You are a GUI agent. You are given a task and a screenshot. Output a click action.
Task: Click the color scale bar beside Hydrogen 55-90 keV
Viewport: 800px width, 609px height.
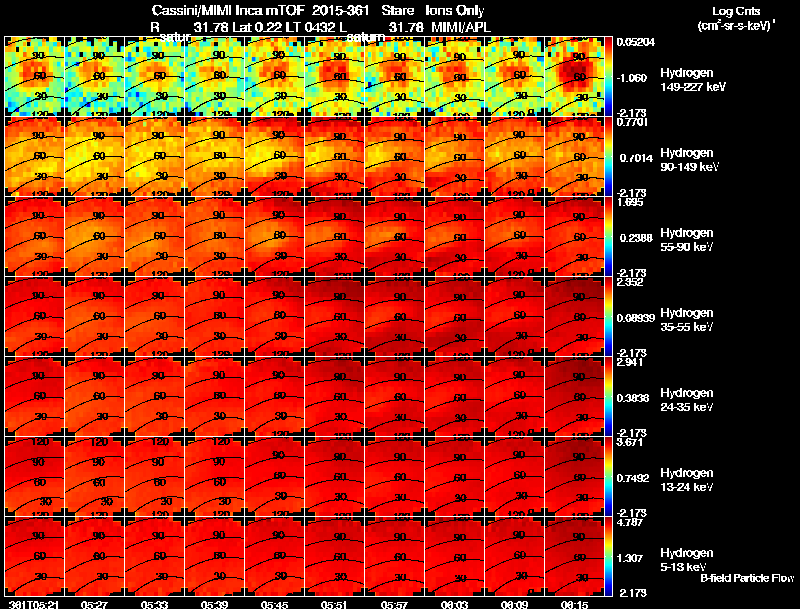point(608,237)
